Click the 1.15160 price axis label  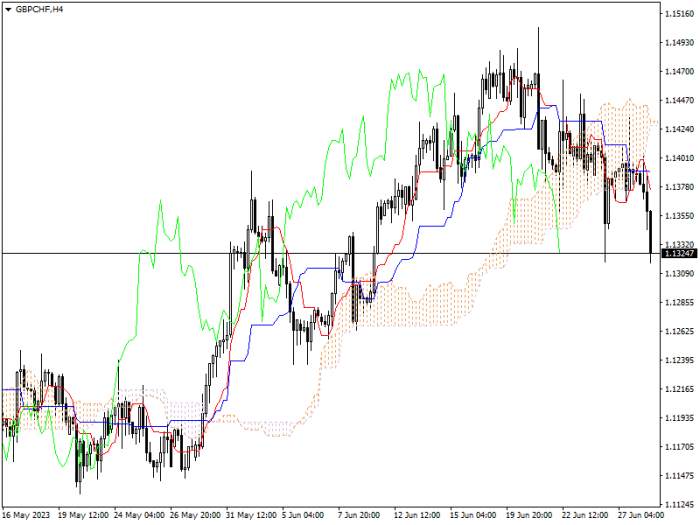click(679, 14)
